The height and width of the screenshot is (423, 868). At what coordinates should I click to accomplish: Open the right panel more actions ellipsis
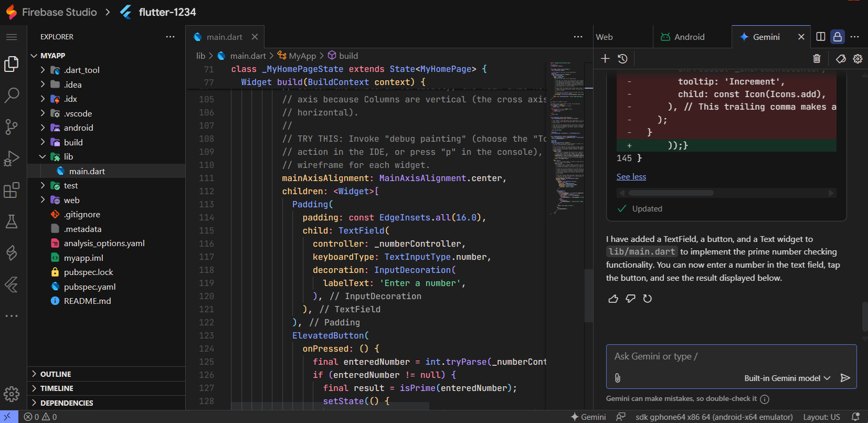(854, 37)
